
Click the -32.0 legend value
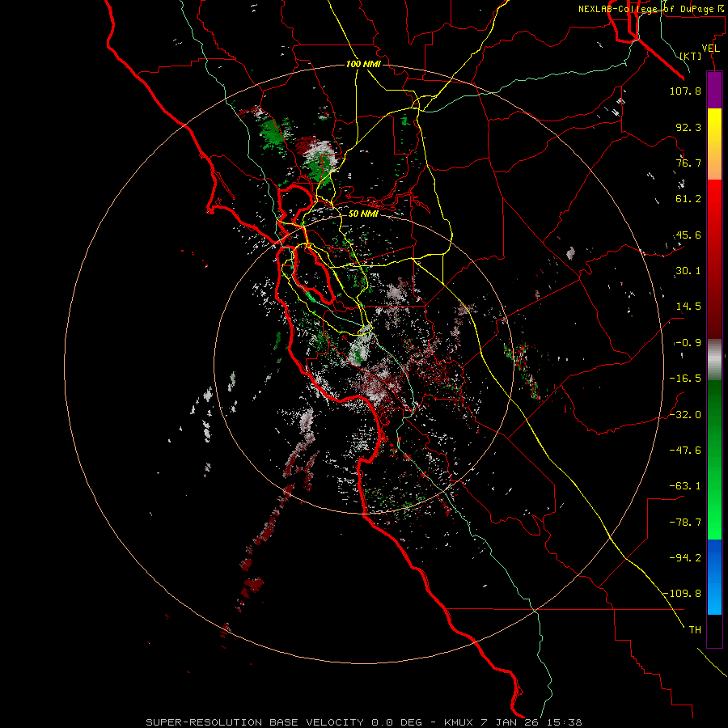(x=685, y=415)
